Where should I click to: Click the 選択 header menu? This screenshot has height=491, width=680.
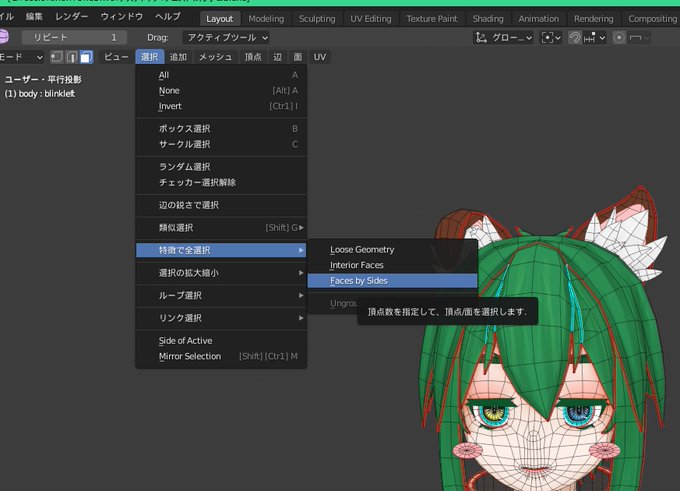[x=150, y=57]
